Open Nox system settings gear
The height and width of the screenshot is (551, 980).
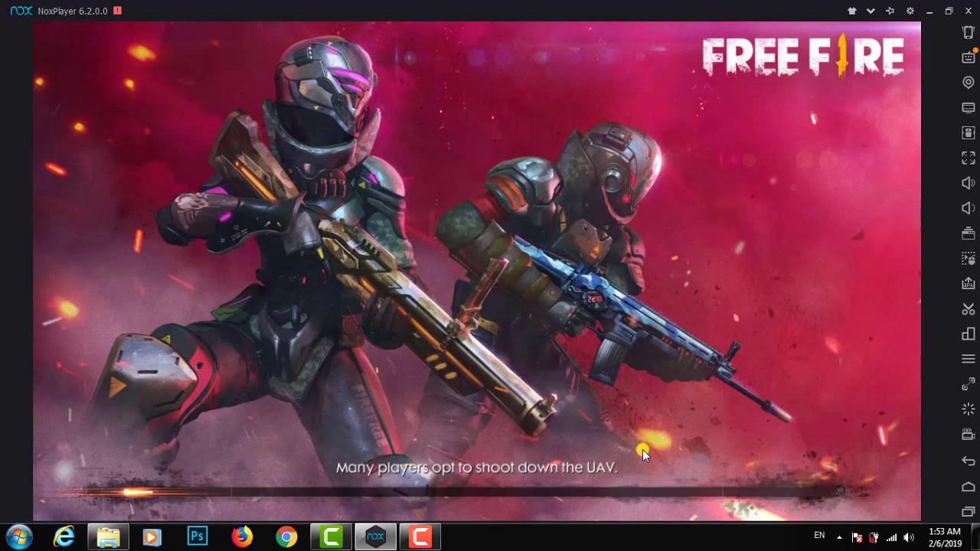pos(910,11)
